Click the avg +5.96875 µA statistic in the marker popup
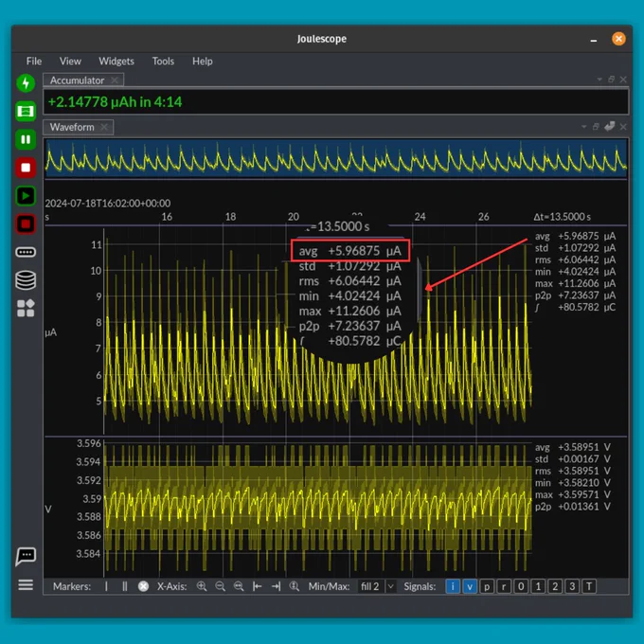 pos(349,251)
